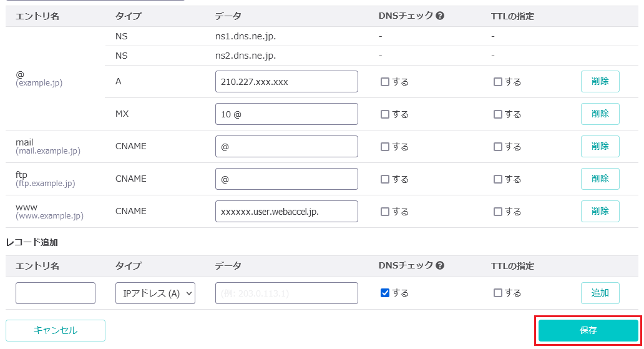Screen dimensions: 644x349
Task: Focus the new entry name input field
Action: tap(56, 293)
